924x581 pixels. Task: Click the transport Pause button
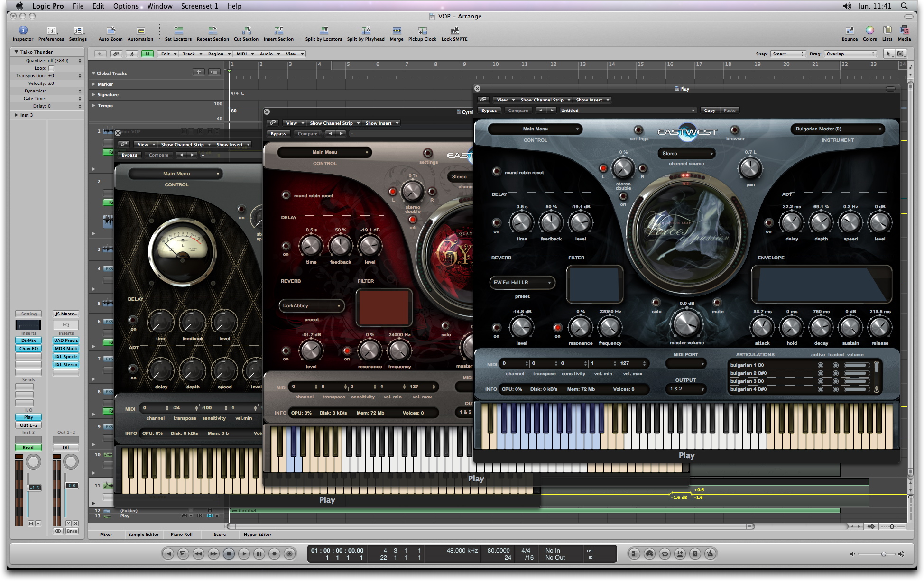[259, 553]
